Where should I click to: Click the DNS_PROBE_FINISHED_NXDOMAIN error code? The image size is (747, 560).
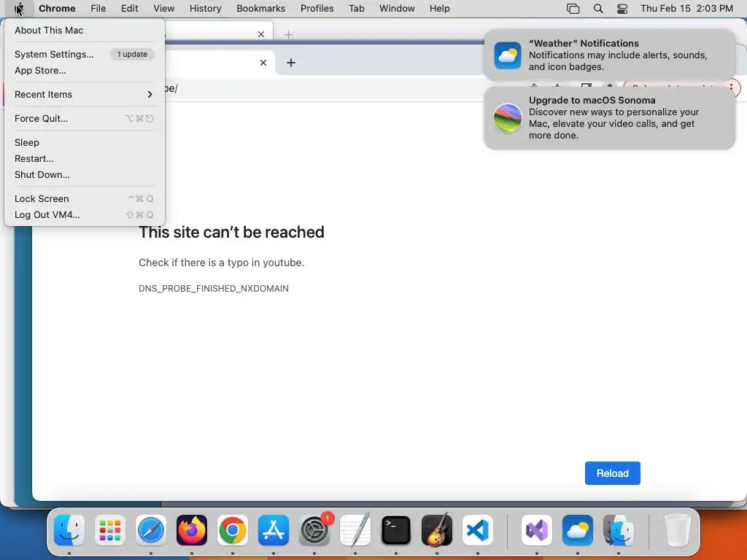click(214, 289)
